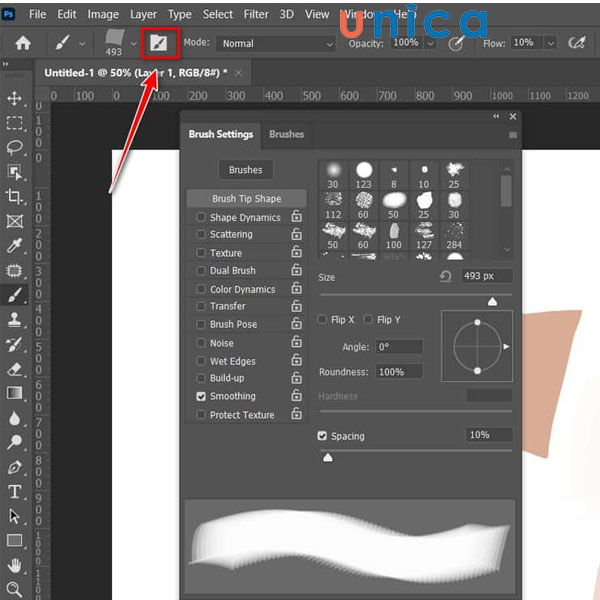Select the Crop tool

[x=15, y=197]
